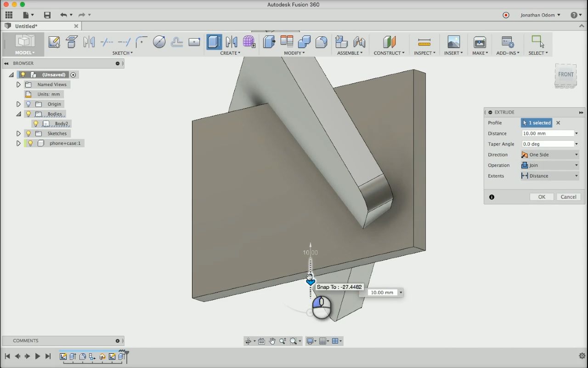This screenshot has height=368, width=588.
Task: Select the Modify Fillet tool
Action: 322,42
